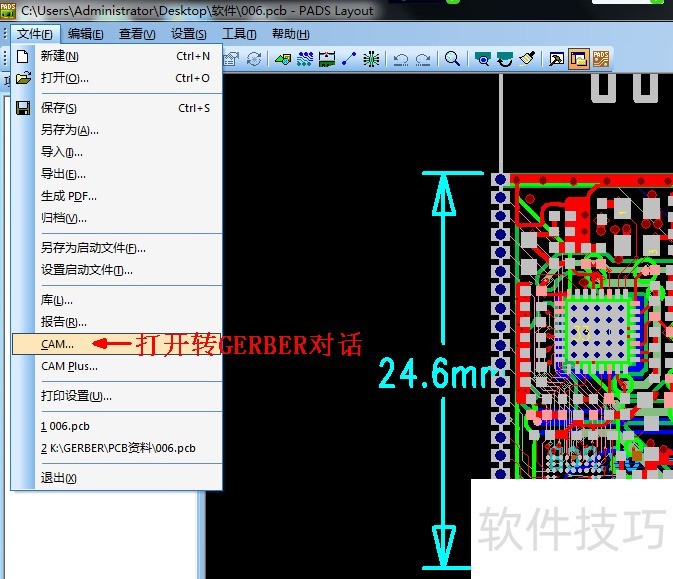Click the properties icon beside refresh icon

tap(232, 59)
